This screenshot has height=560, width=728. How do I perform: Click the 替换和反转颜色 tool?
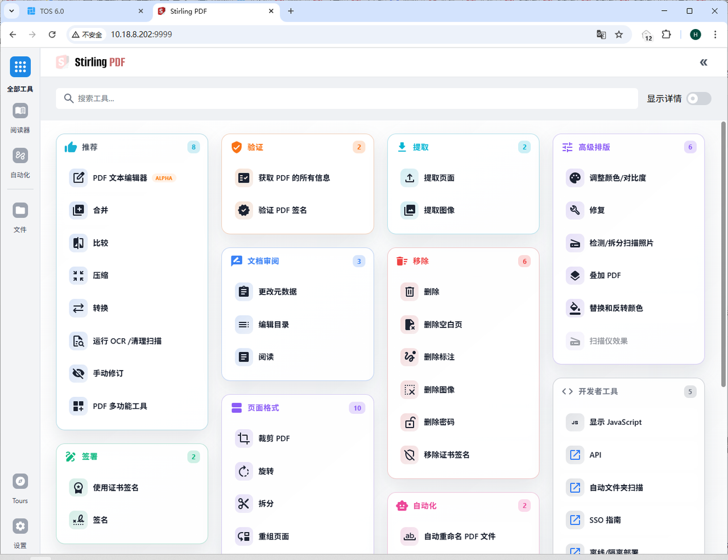(x=628, y=308)
